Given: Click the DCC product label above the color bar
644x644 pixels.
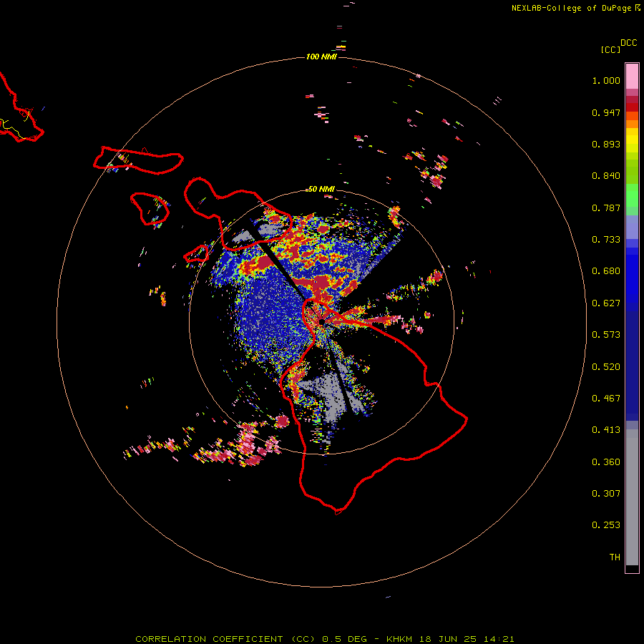Looking at the screenshot, I should click(628, 43).
